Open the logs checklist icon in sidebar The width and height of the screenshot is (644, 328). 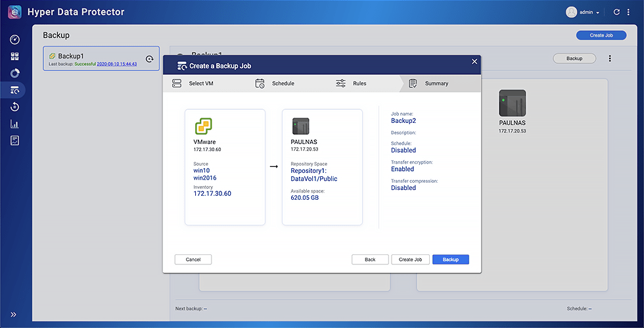14,141
